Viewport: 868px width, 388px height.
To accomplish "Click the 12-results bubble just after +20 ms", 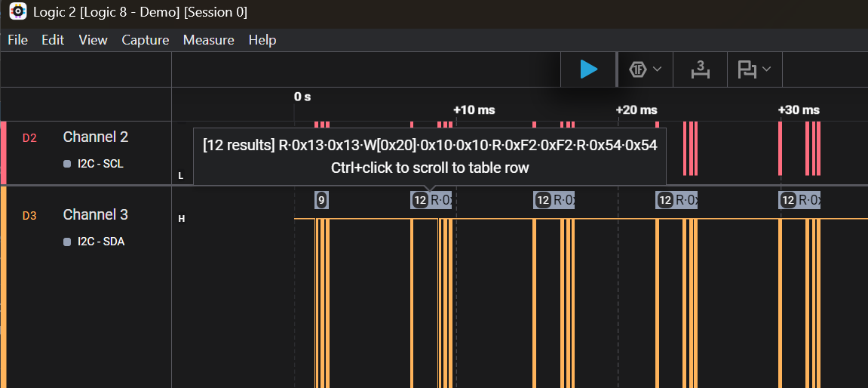I will [676, 200].
